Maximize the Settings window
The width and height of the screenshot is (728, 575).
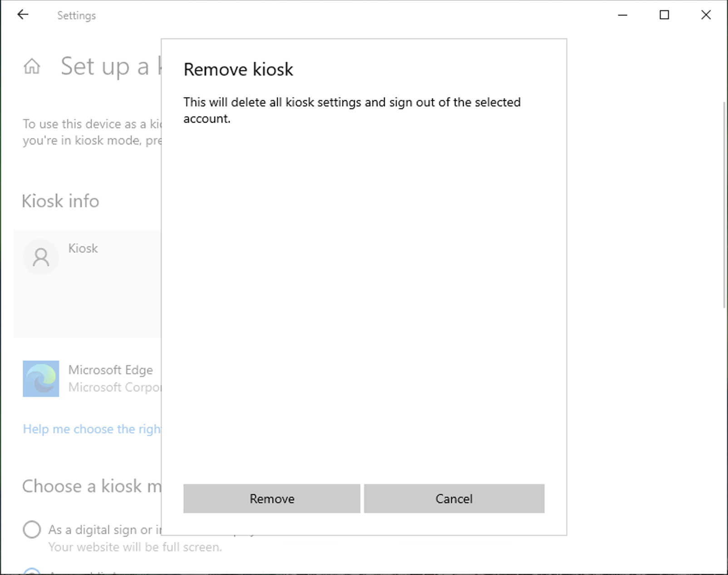(664, 15)
